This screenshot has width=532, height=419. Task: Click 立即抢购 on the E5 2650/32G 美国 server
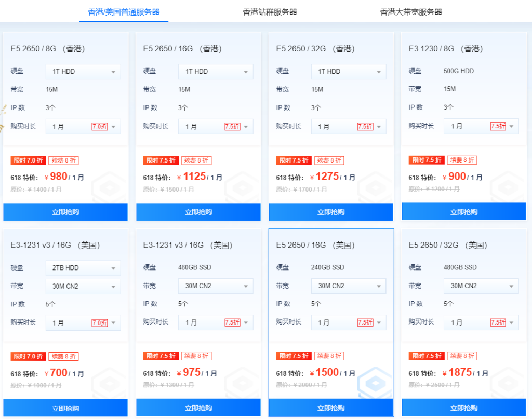[x=463, y=408]
